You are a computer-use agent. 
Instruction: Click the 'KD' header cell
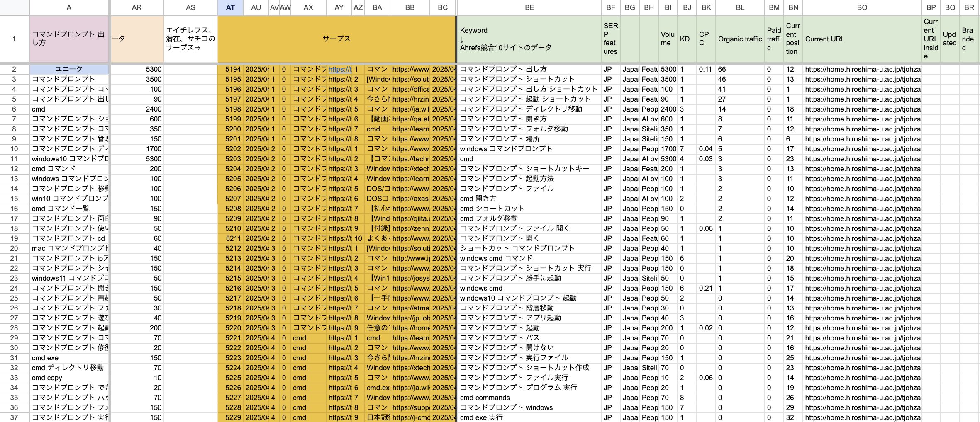[x=687, y=39]
